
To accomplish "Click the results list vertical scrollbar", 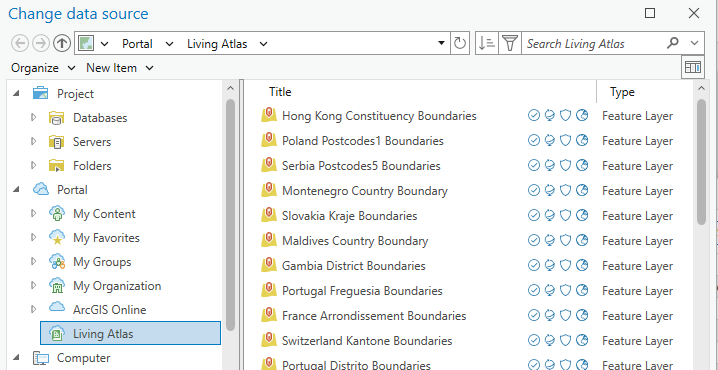I will (x=701, y=163).
